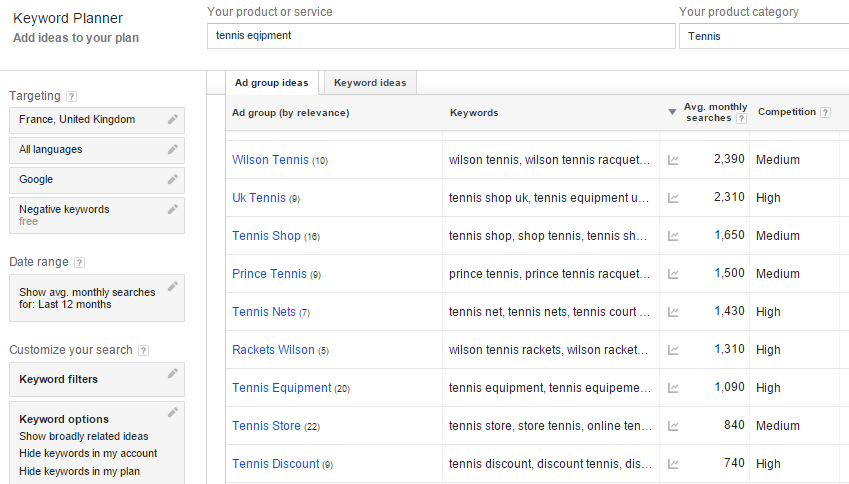Select keywords cell starting 'tennis net, tennis nets'
Viewport: 849px width, 484px height.
pos(549,312)
